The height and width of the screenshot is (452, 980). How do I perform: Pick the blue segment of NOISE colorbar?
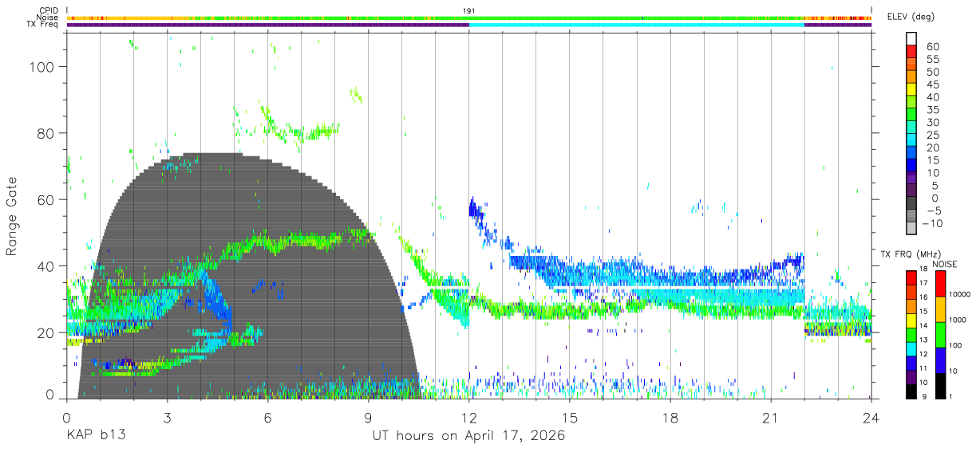coord(939,359)
